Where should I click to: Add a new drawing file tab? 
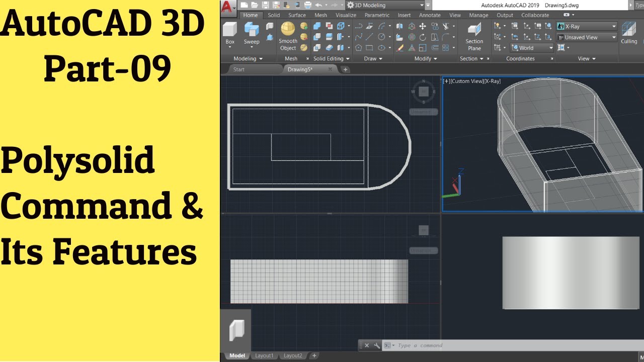pos(345,69)
